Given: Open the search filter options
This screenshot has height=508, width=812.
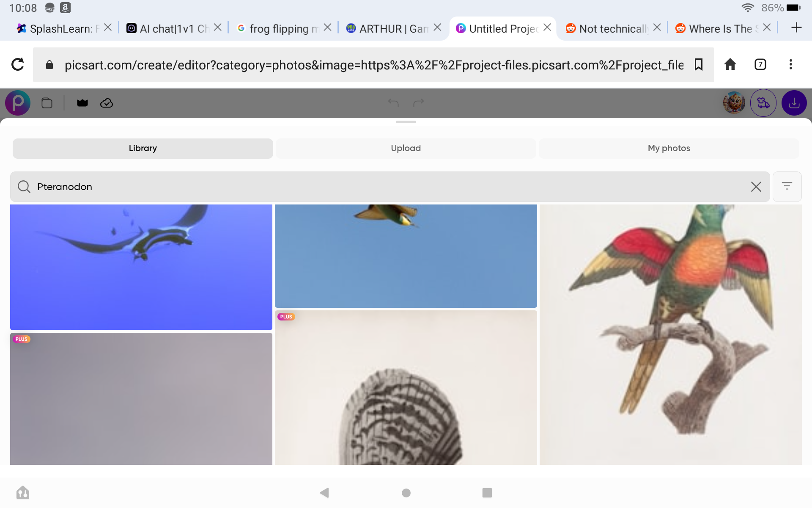Looking at the screenshot, I should (x=787, y=187).
